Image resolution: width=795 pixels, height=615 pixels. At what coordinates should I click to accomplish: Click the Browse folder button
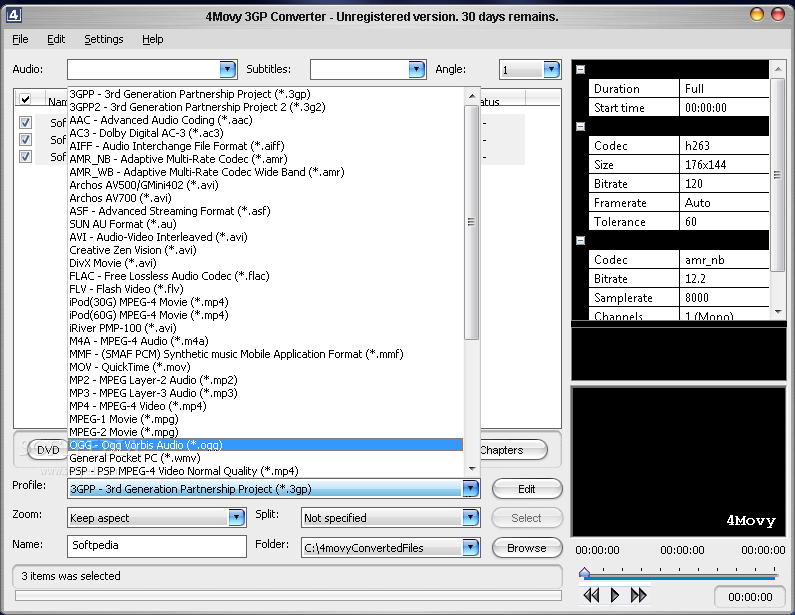[x=527, y=548]
